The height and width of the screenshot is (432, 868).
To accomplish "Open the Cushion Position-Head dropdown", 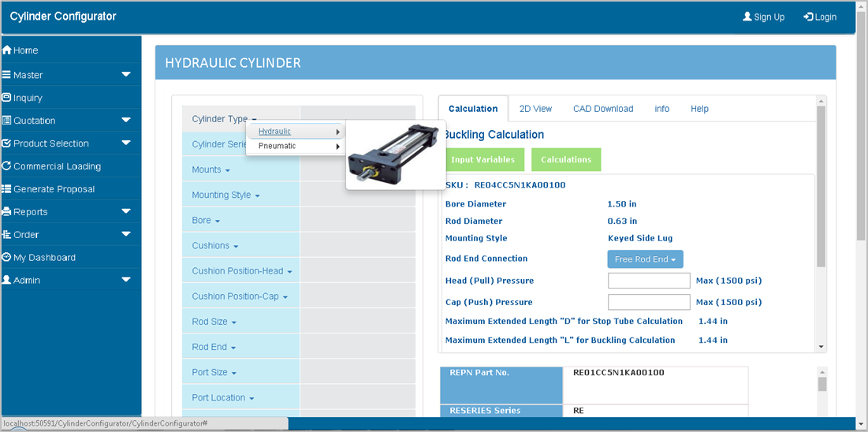I will (x=242, y=271).
